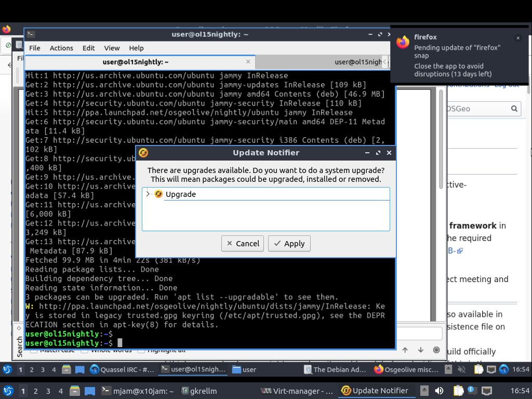
Task: Toggle the Whole words checkbox in find bar
Action: coord(85,351)
